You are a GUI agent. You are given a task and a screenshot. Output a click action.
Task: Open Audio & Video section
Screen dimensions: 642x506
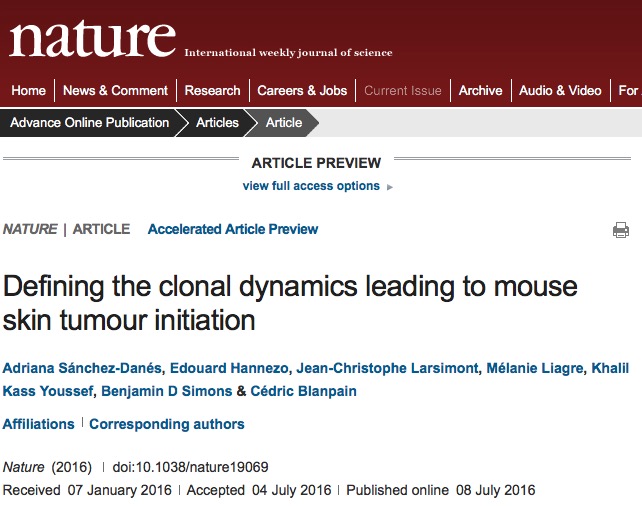(x=560, y=90)
